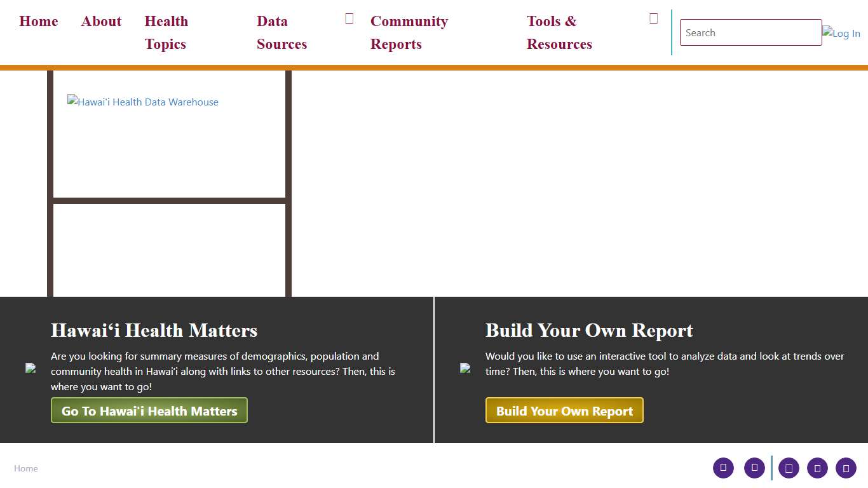Click Home in the navigation bar
868x488 pixels.
(x=38, y=21)
